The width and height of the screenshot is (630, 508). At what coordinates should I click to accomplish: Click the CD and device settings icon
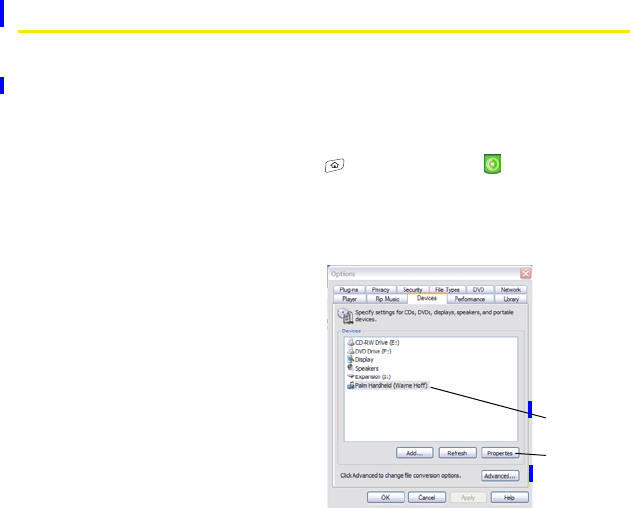[x=345, y=316]
